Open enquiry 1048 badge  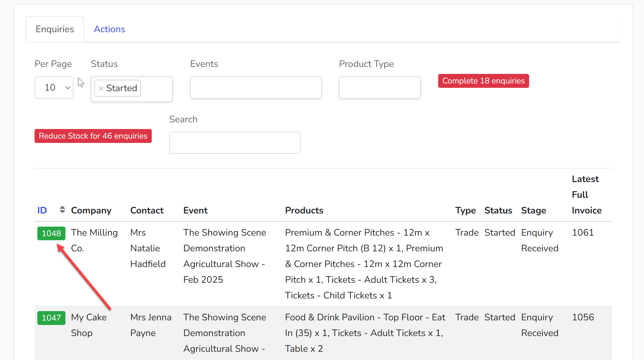[51, 233]
